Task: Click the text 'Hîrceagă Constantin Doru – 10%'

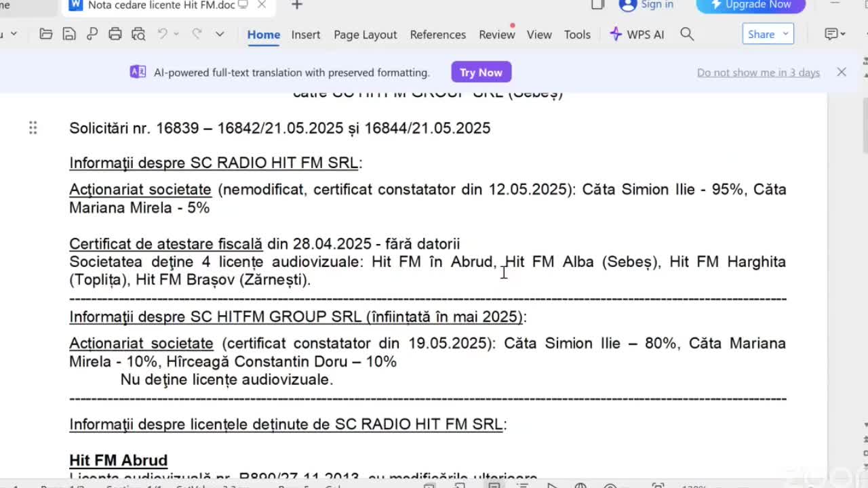Action: pyautogui.click(x=281, y=362)
